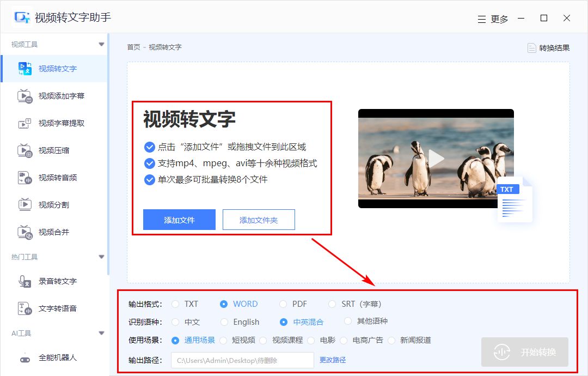The width and height of the screenshot is (588, 376).
Task: Click the TXT file badge icon
Action: point(514,199)
